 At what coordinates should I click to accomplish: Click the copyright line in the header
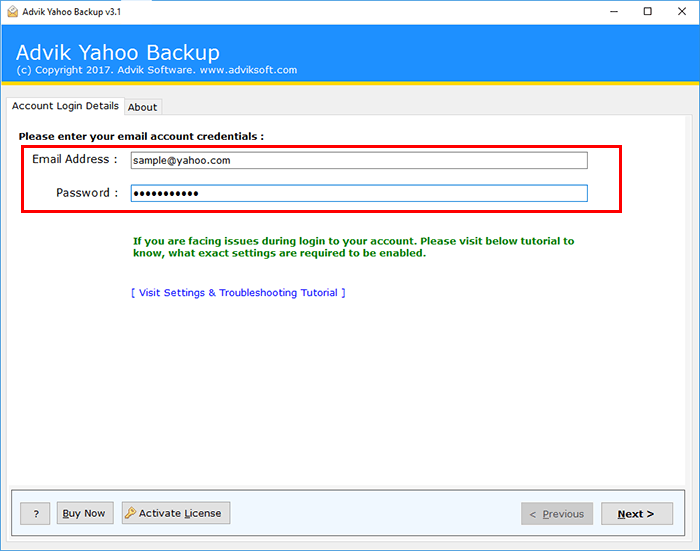[157, 70]
